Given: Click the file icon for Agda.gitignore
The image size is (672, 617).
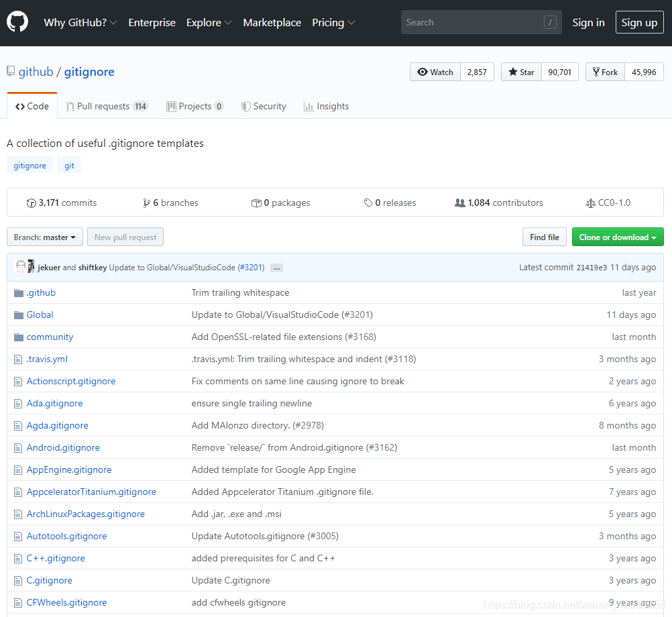Looking at the screenshot, I should [18, 426].
